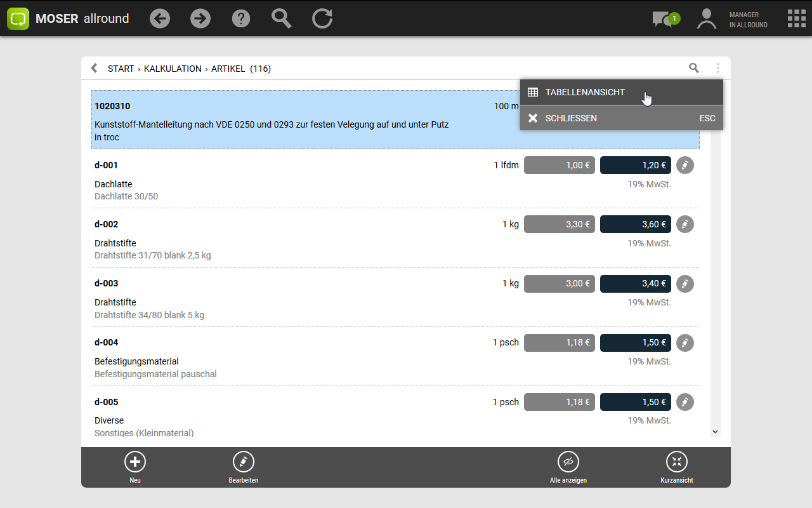
Task: Click the refresh reload icon
Action: coord(322,18)
